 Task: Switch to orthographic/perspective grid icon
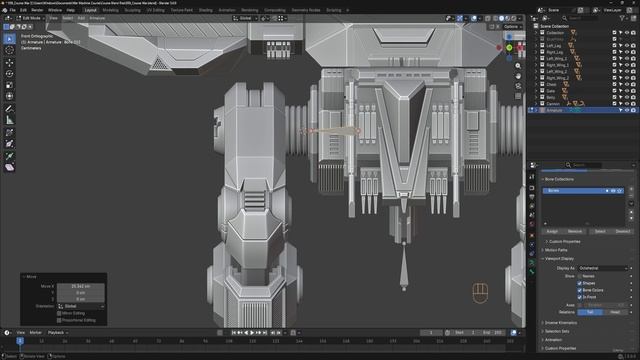(518, 96)
